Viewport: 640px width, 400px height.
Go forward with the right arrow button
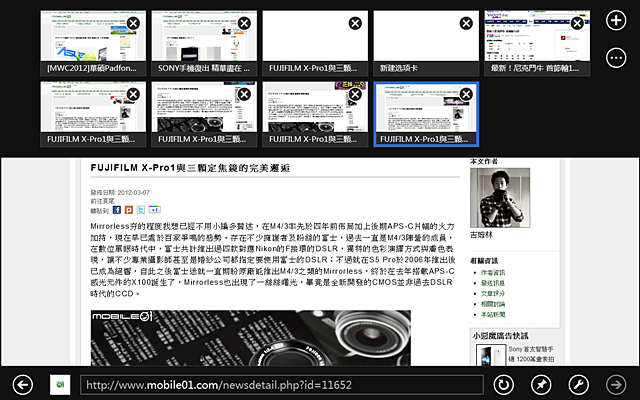pos(616,384)
